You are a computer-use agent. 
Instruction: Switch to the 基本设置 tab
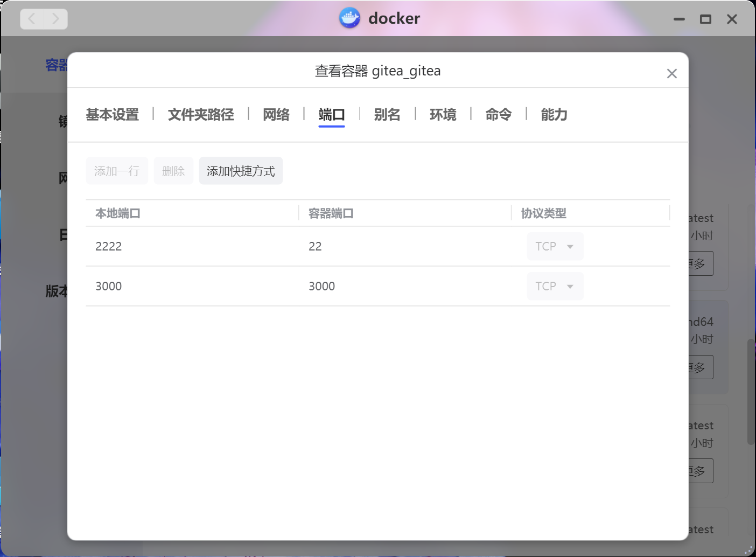[x=113, y=115]
